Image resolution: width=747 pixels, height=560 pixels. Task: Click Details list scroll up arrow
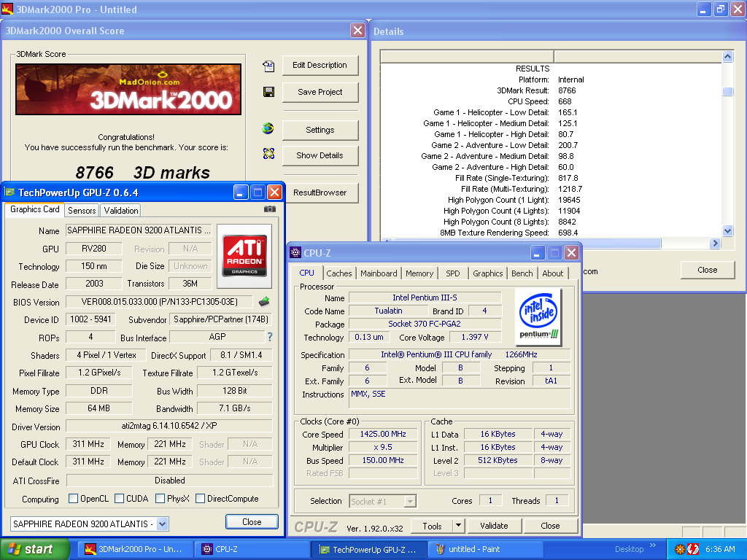[727, 56]
